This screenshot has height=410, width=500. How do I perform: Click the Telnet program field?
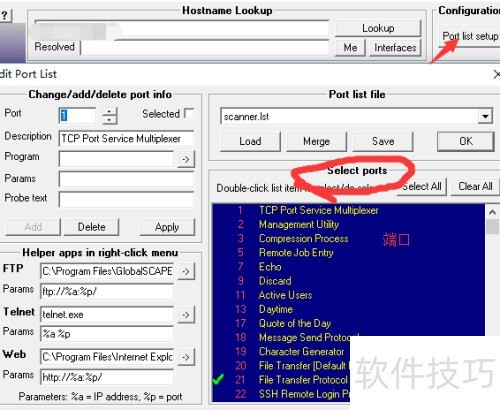coord(107,314)
